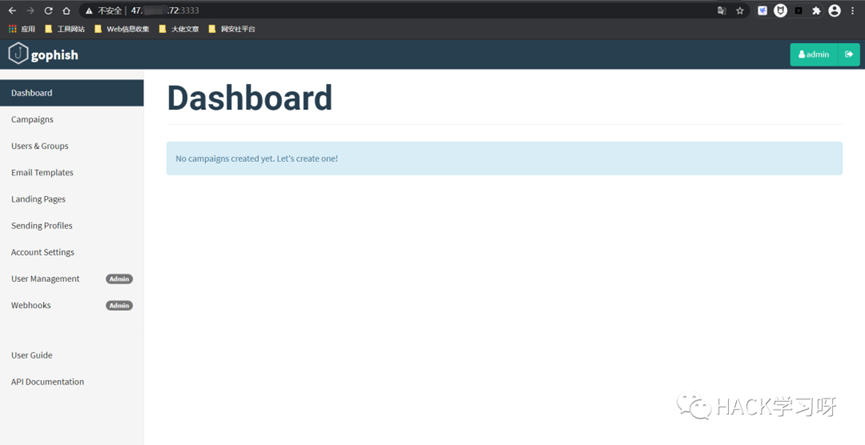Click the white circular cat extension icon
The image size is (865, 445).
(780, 10)
